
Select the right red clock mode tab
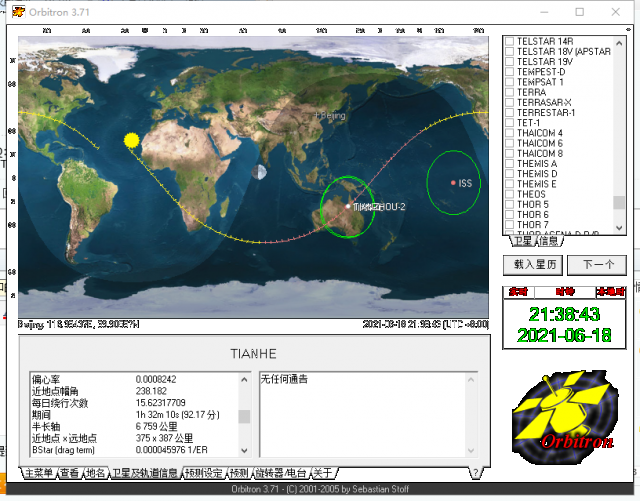610,292
